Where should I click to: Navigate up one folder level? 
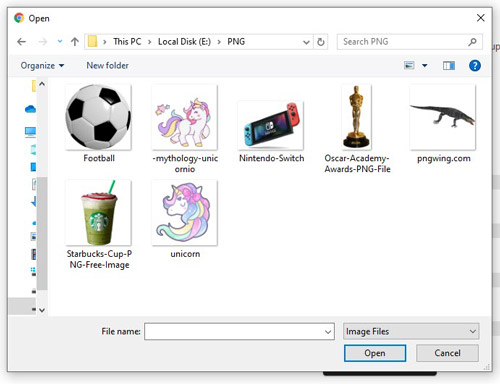pyautogui.click(x=75, y=42)
